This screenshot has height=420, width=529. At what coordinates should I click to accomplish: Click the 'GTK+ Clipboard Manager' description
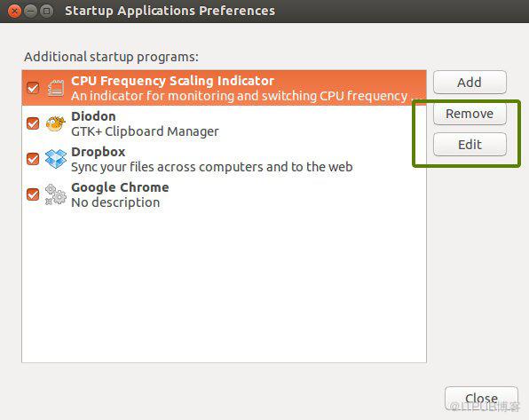point(145,131)
